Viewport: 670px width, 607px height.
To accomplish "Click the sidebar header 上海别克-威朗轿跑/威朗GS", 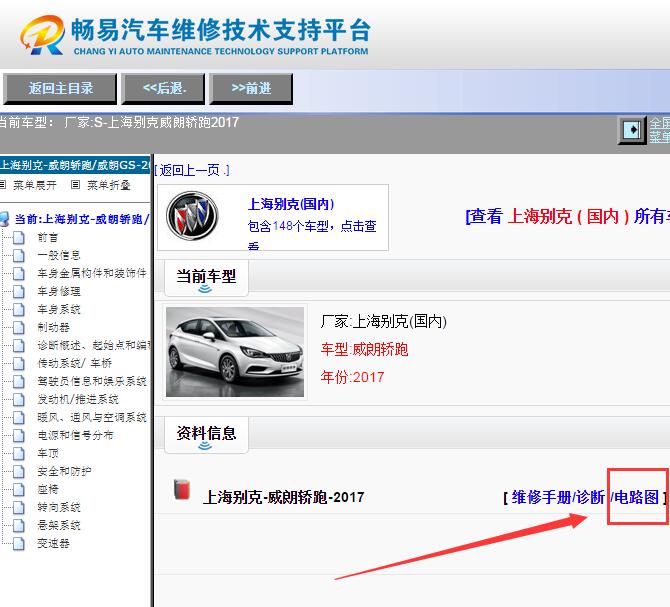I will [x=75, y=165].
